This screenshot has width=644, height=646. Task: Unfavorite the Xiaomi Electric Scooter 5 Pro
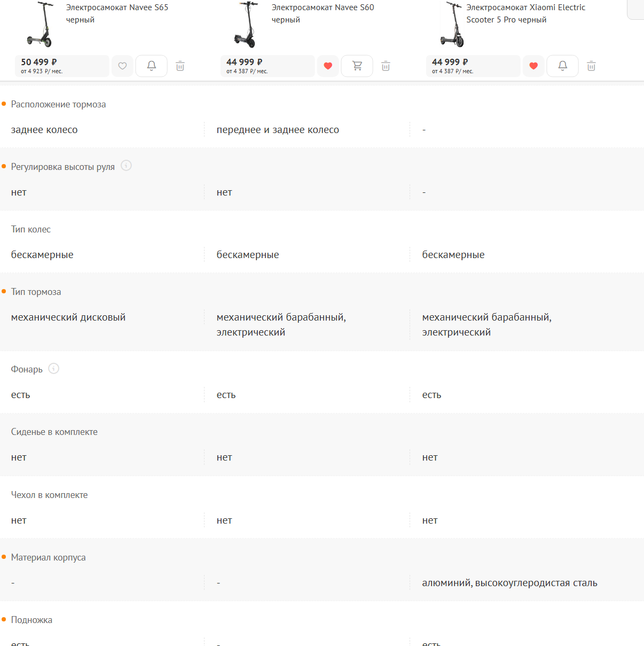pyautogui.click(x=533, y=66)
